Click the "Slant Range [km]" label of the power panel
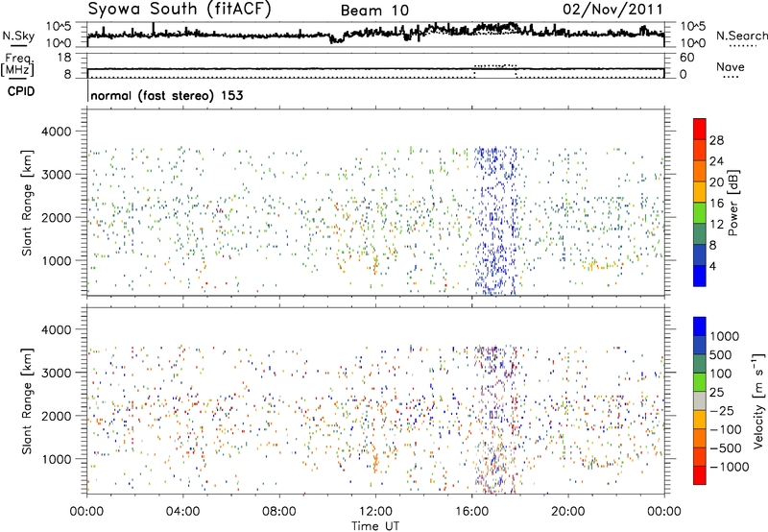 pyautogui.click(x=27, y=203)
